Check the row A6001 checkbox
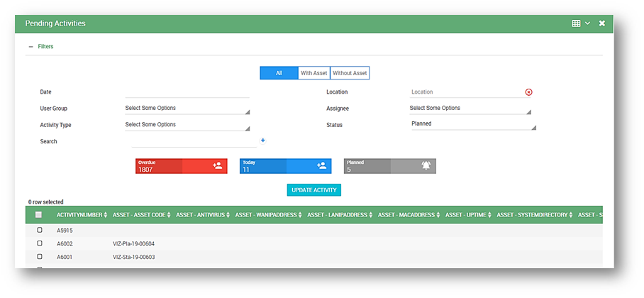Image resolution: width=644 pixels, height=298 pixels. tap(40, 256)
